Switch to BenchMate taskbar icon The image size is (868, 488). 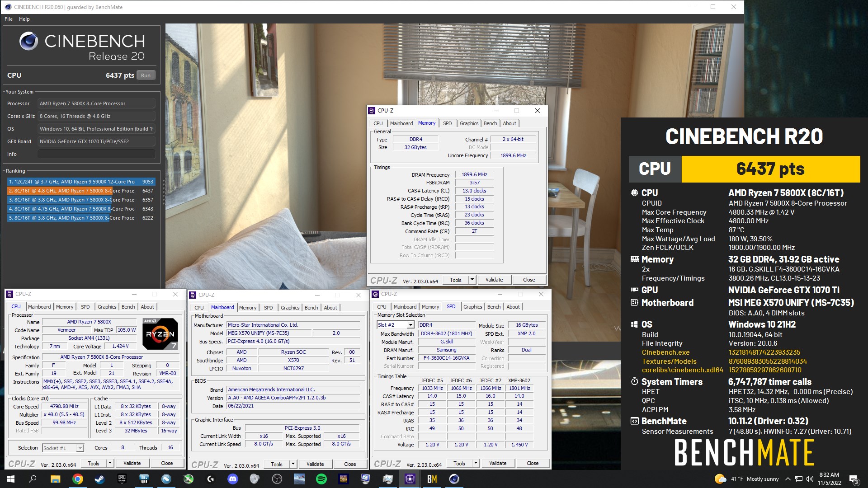click(x=432, y=479)
